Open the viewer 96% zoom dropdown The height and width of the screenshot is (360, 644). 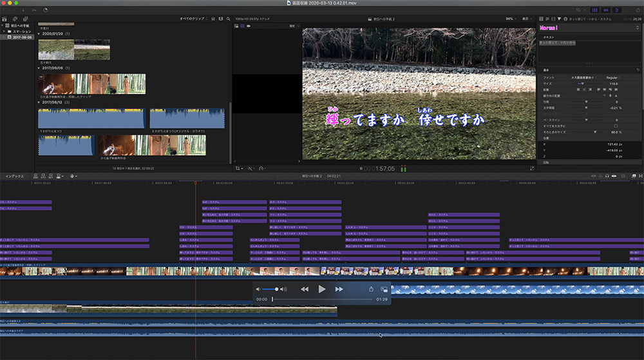(x=510, y=19)
